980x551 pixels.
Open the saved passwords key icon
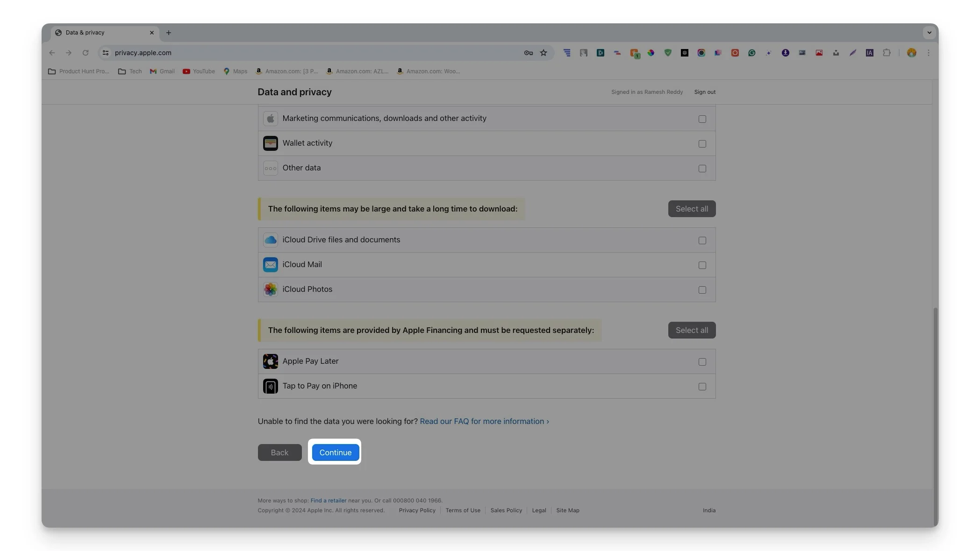click(x=529, y=53)
